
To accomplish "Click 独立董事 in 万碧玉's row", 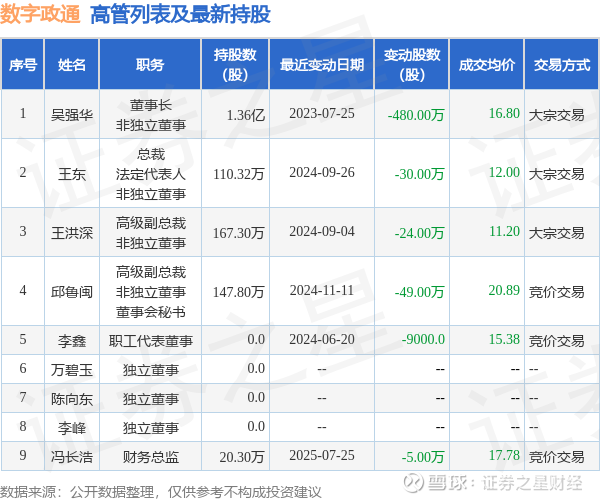I will (x=150, y=370).
